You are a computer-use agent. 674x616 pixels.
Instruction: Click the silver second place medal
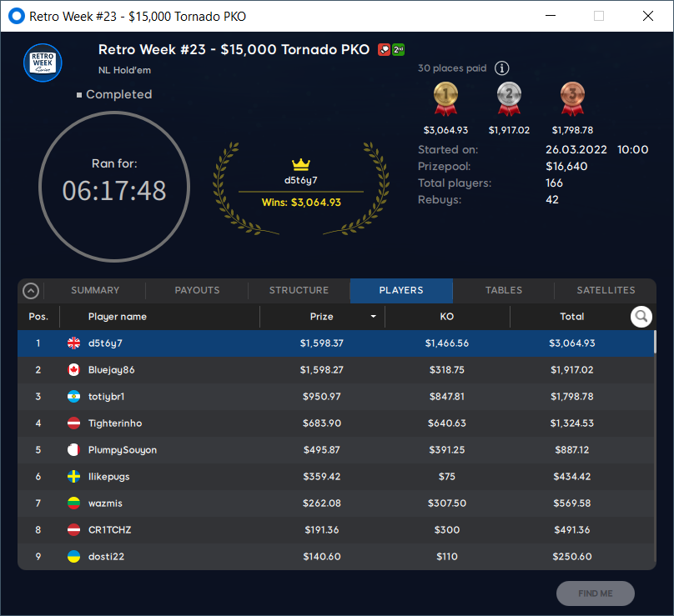click(509, 99)
